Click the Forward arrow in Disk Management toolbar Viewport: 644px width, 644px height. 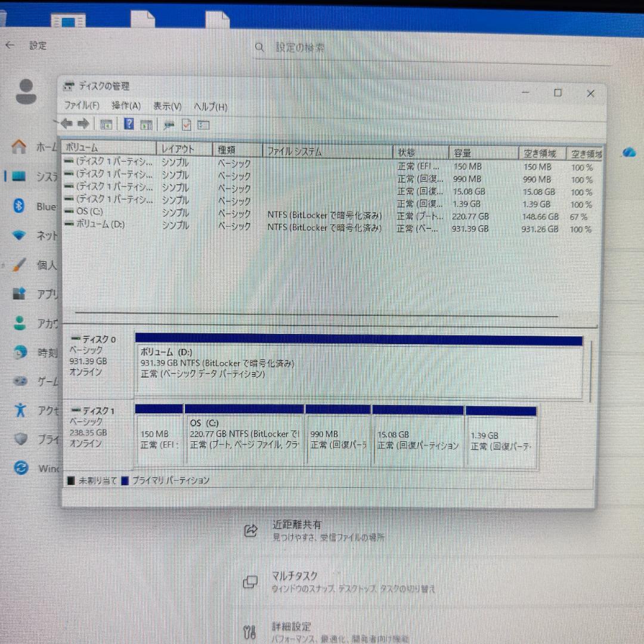click(83, 123)
